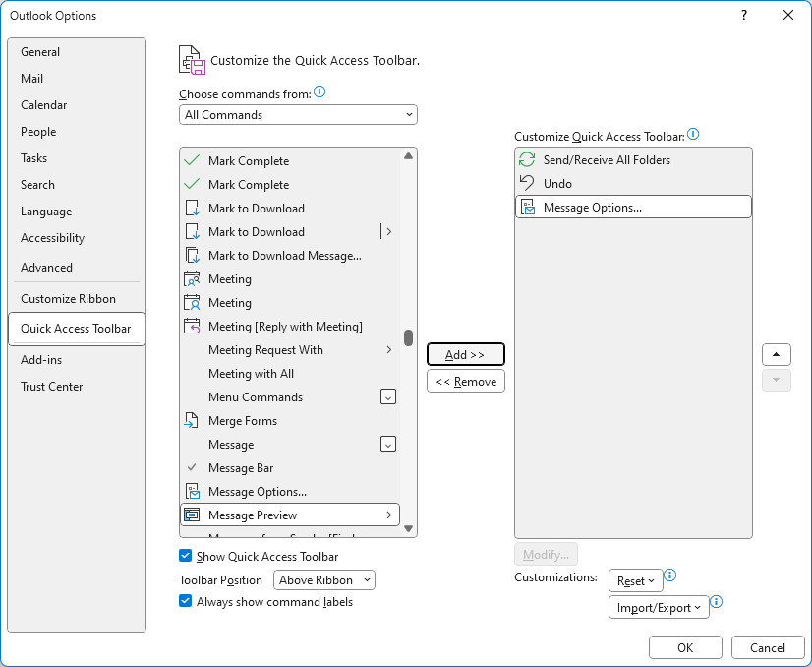The width and height of the screenshot is (812, 667).
Task: Click OK to confirm options
Action: point(685,647)
